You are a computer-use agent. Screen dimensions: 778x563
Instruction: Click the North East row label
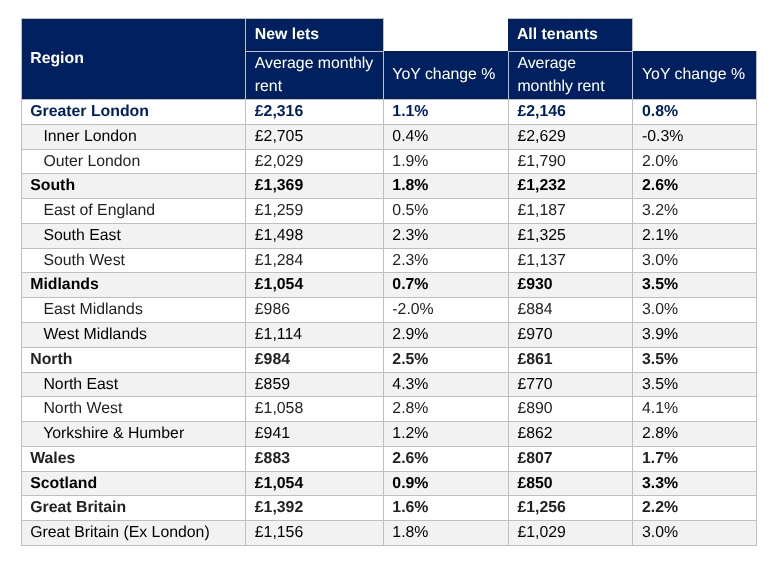[x=81, y=383]
